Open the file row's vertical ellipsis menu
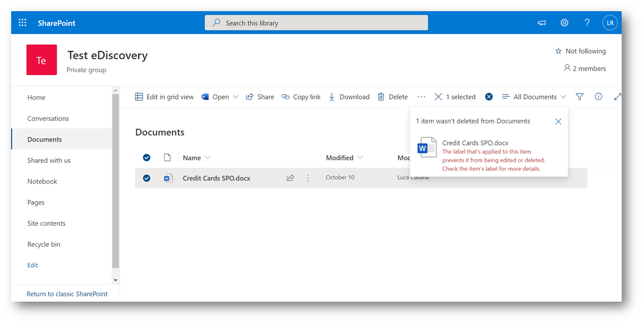 pos(308,178)
